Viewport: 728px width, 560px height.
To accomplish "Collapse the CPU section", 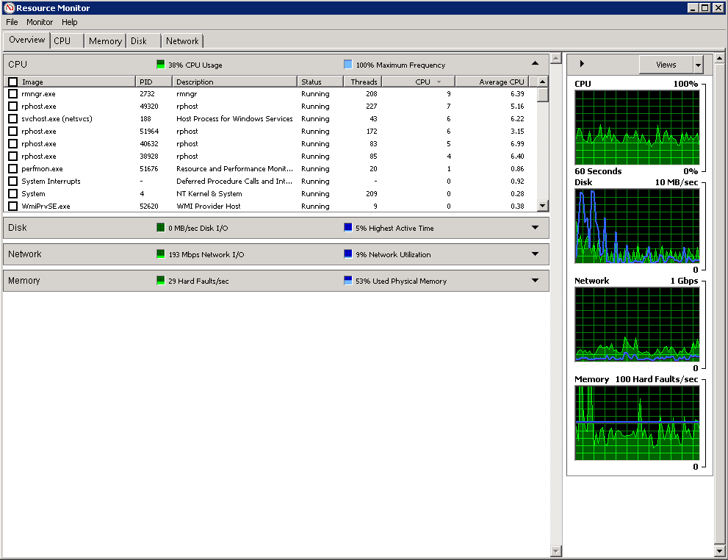I will 535,64.
